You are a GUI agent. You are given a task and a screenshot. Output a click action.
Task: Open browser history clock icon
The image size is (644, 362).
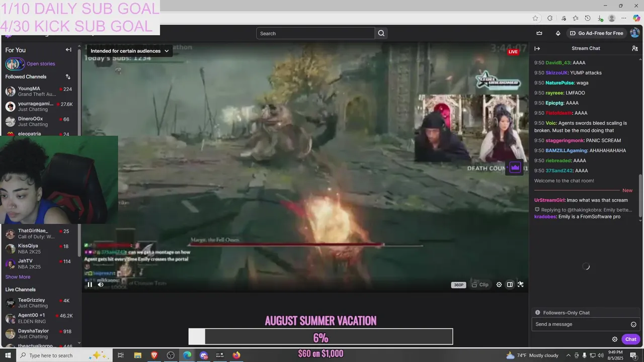tap(588, 18)
